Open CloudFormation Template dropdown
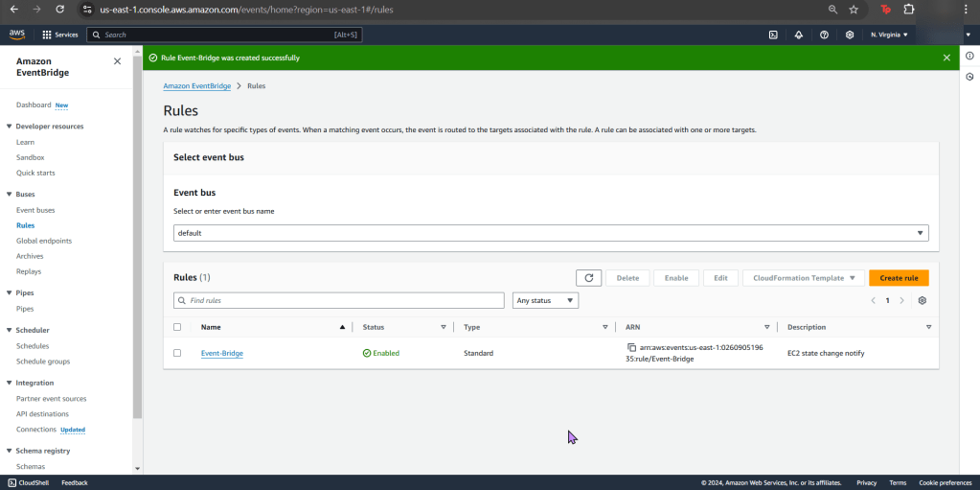 coord(803,278)
